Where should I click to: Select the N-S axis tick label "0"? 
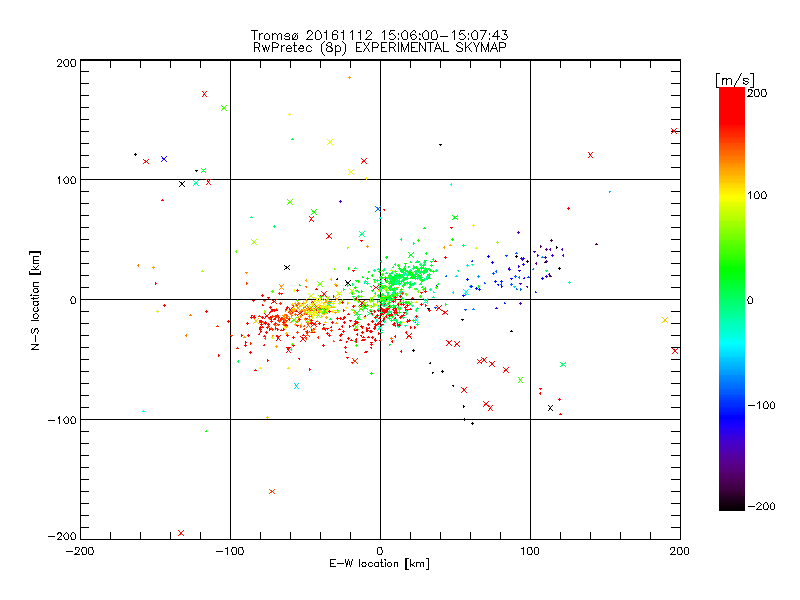click(x=73, y=300)
